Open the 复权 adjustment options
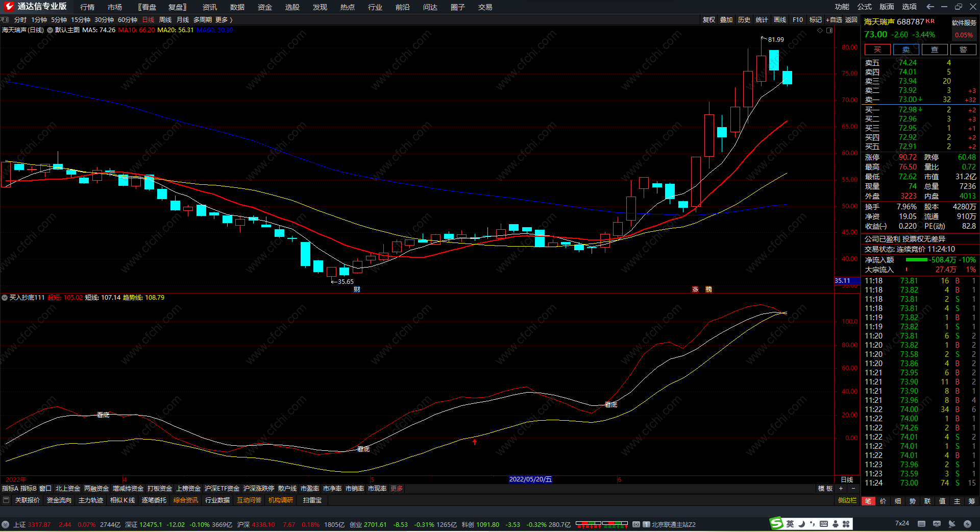This screenshot has width=980, height=532. tap(709, 20)
